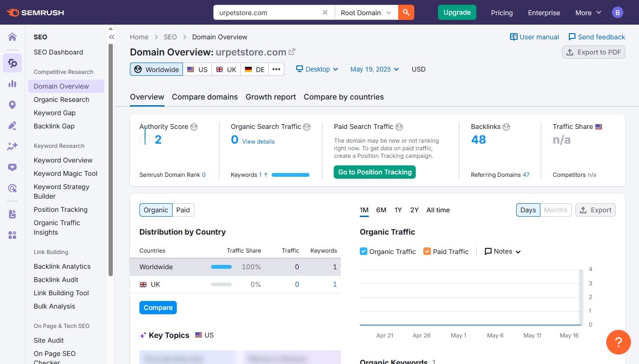Image resolution: width=639 pixels, height=364 pixels.
Task: Click Go to Position Tracking button
Action: [374, 172]
